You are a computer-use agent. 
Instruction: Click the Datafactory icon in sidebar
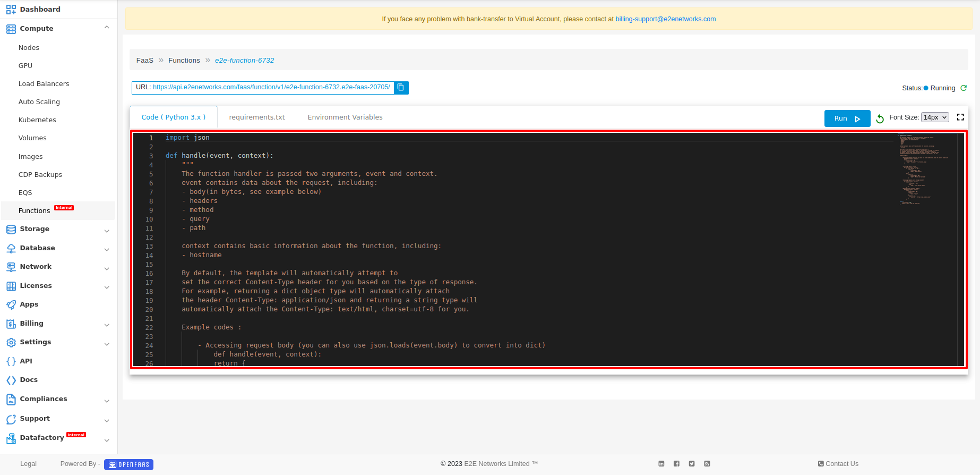11,438
